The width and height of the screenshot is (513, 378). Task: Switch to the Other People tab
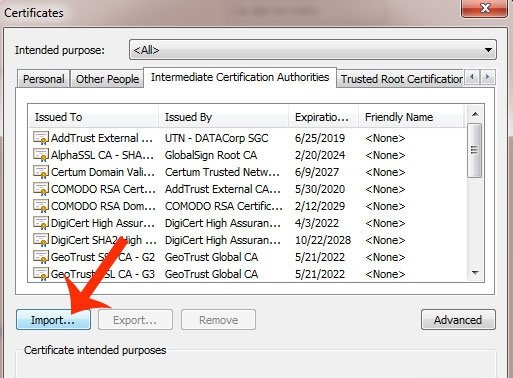tap(107, 79)
